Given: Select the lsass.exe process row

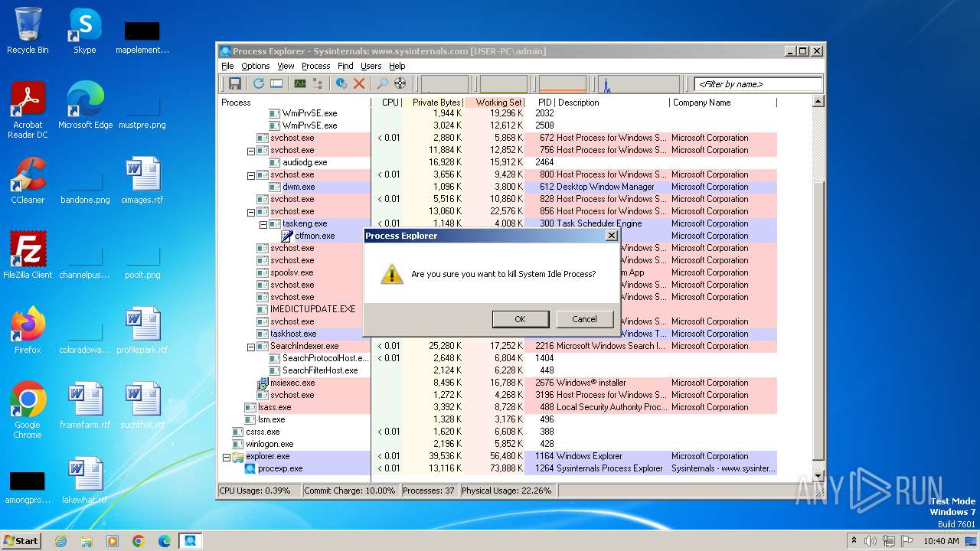Looking at the screenshot, I should click(x=498, y=407).
